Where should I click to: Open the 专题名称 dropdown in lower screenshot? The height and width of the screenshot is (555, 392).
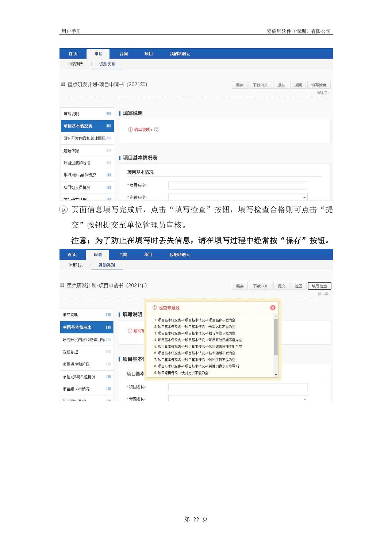305,399
